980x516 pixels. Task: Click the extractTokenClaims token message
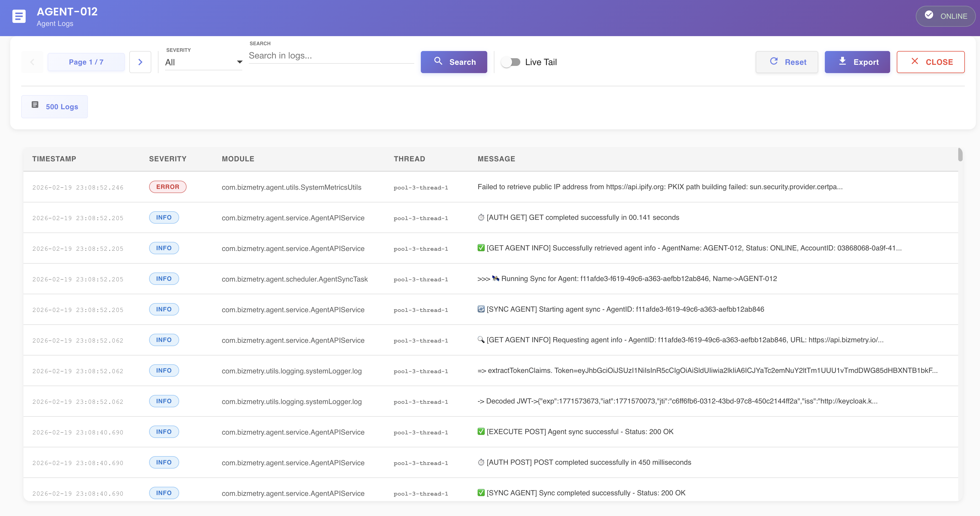(708, 370)
